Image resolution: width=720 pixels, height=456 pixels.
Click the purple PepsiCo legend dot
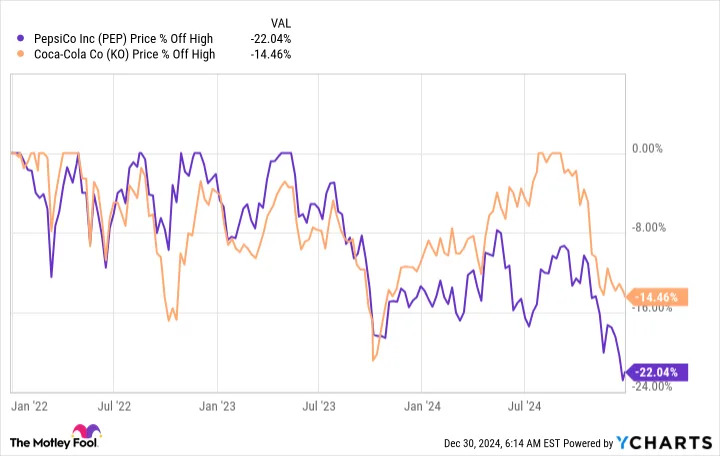20,39
